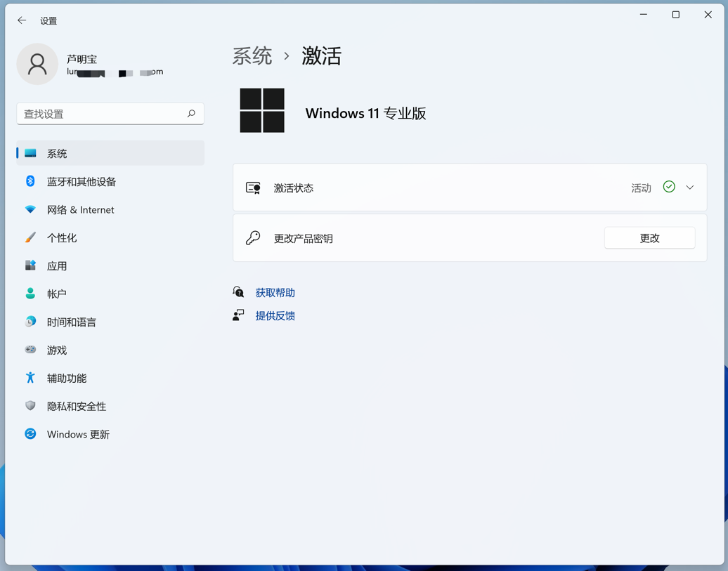Click 系统 in the breadcrumb path
The height and width of the screenshot is (571, 728).
point(252,57)
